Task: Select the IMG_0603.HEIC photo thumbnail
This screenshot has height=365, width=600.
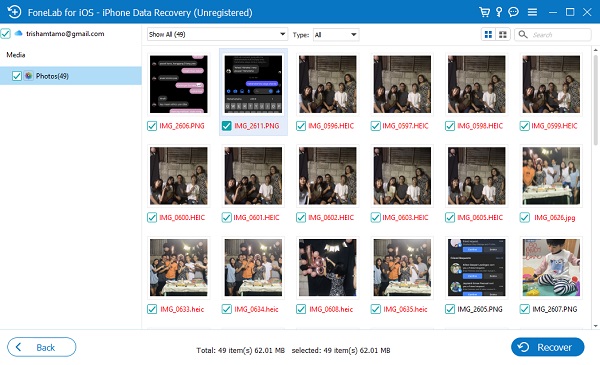Action: click(402, 176)
